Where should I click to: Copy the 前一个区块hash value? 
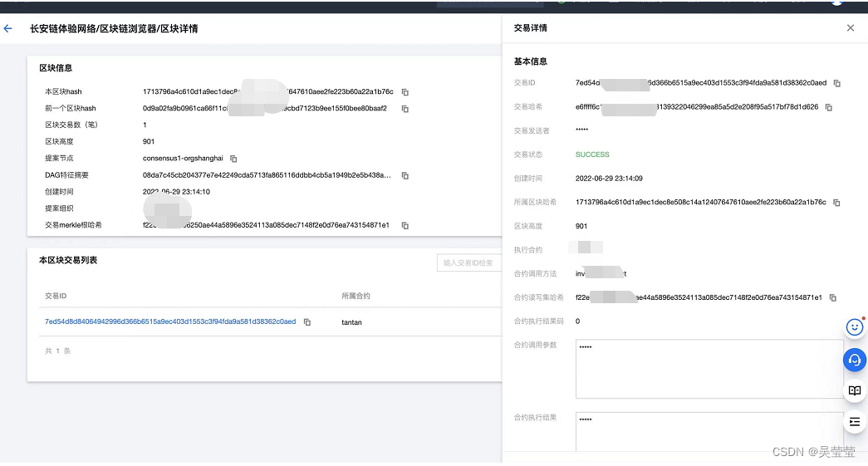pyautogui.click(x=405, y=109)
